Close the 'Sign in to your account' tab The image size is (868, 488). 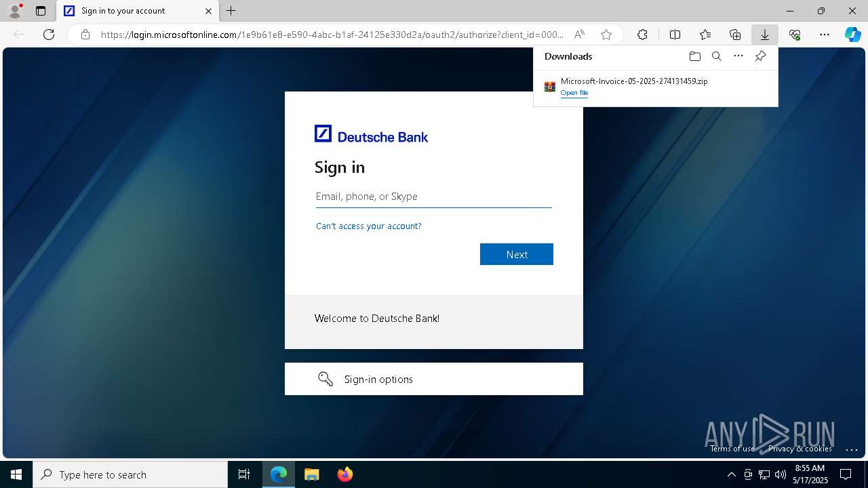point(208,11)
